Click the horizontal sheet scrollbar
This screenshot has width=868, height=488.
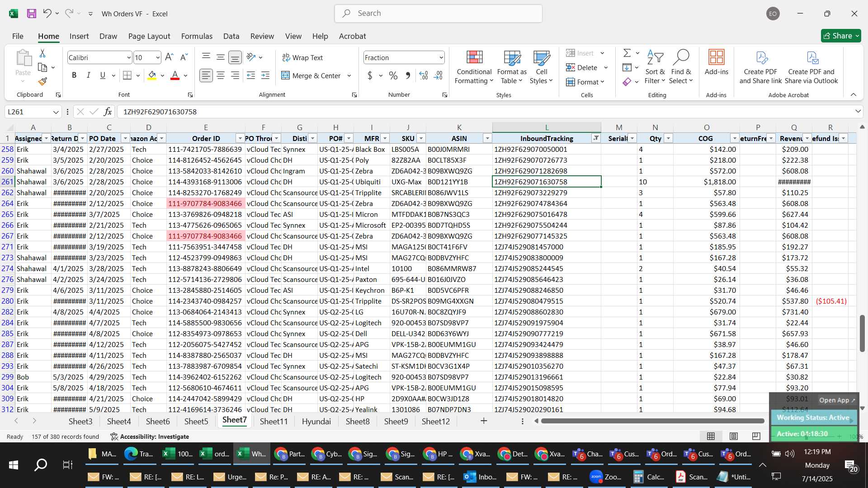[653, 421]
